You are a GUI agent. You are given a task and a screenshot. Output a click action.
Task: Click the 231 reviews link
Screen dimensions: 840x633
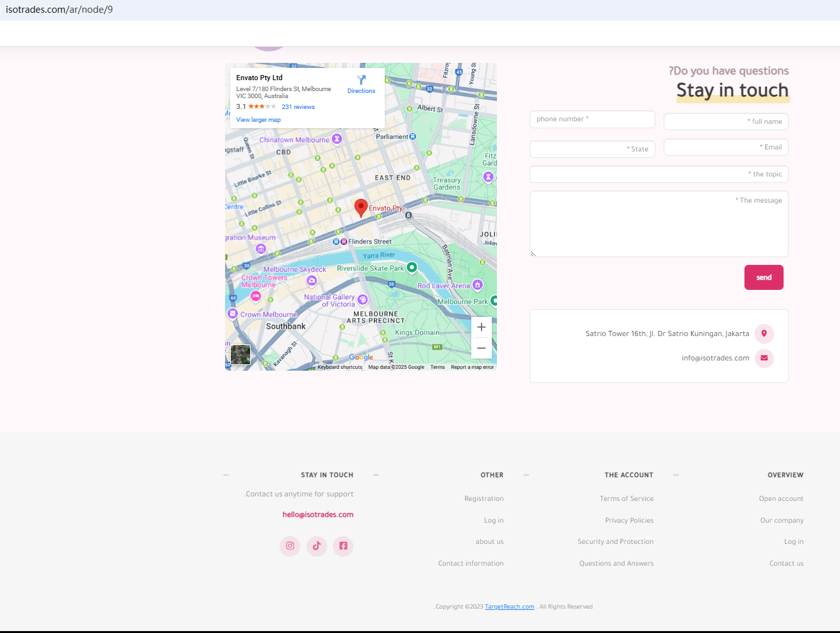pyautogui.click(x=298, y=107)
